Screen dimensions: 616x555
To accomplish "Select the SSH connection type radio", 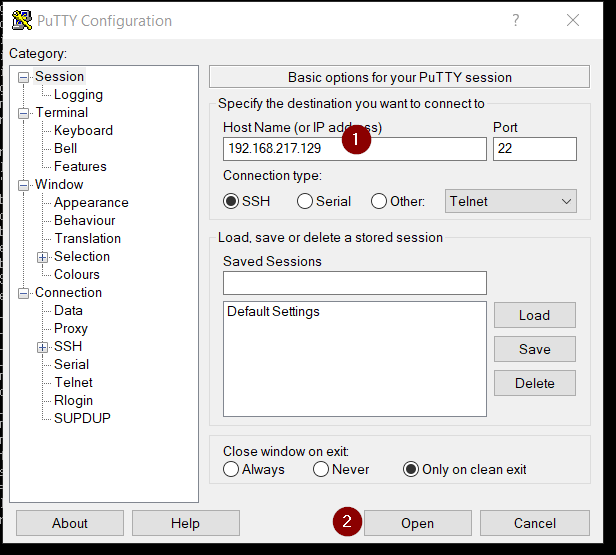I will click(x=231, y=201).
